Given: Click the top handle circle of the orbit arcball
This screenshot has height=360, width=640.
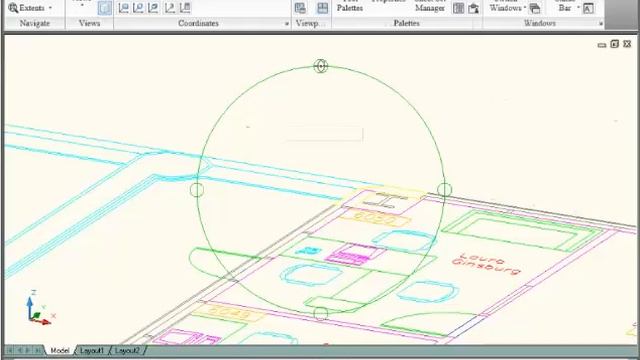Looking at the screenshot, I should click(321, 66).
